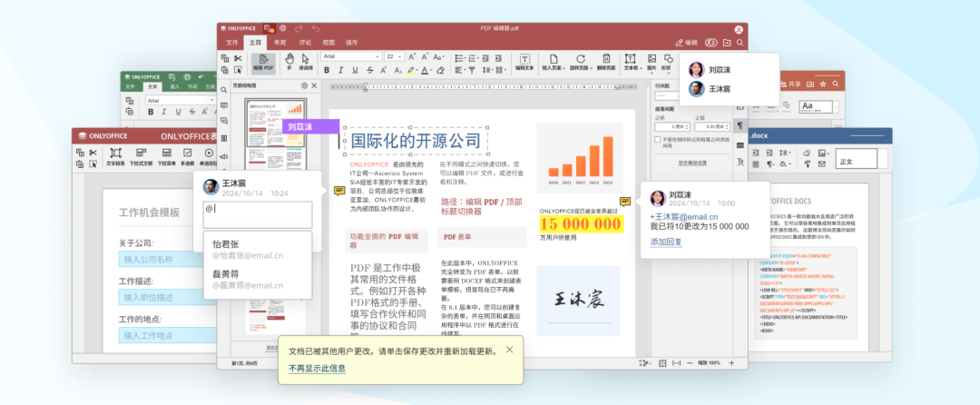Click zoom in plus in status bar
The image size is (980, 405).
(731, 363)
